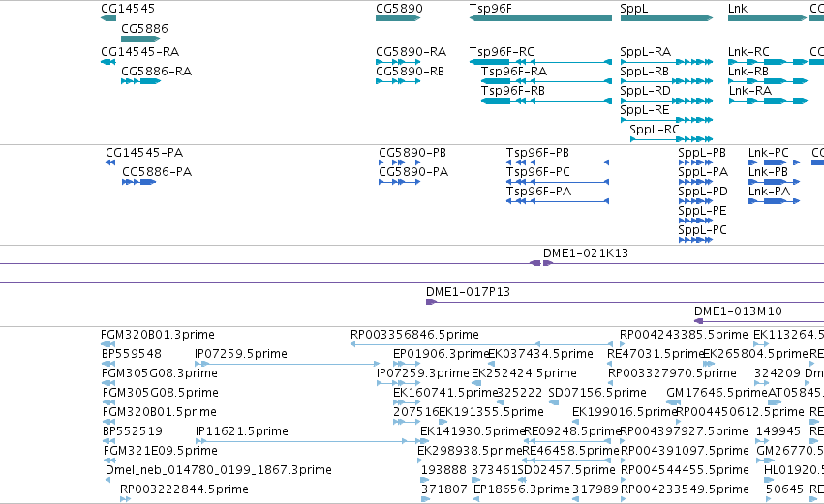Click the SppL-PB protein label
Screen dimensions: 824x504
click(702, 153)
